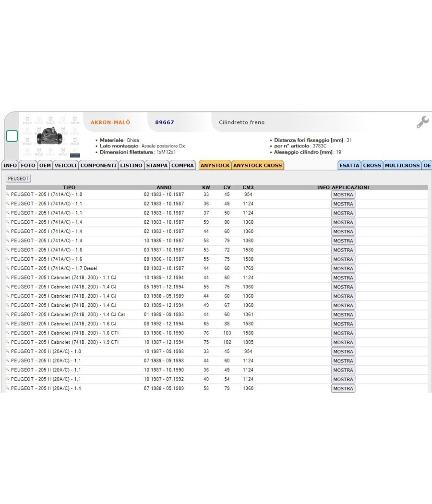432x504 pixels.
Task: Open the wrench tool icon beside Cilindretto freno
Action: tap(422, 122)
